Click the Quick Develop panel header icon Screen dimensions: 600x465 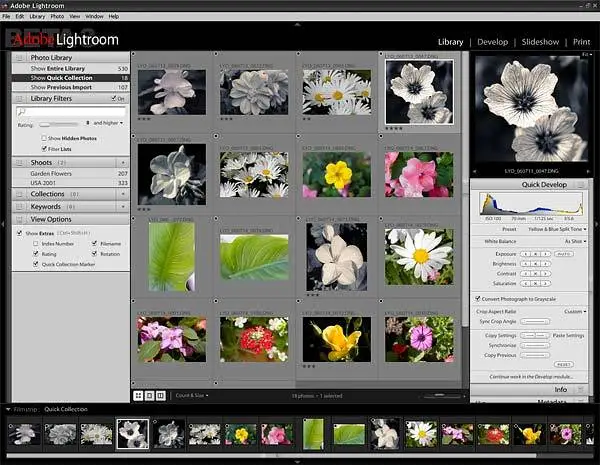click(x=580, y=184)
